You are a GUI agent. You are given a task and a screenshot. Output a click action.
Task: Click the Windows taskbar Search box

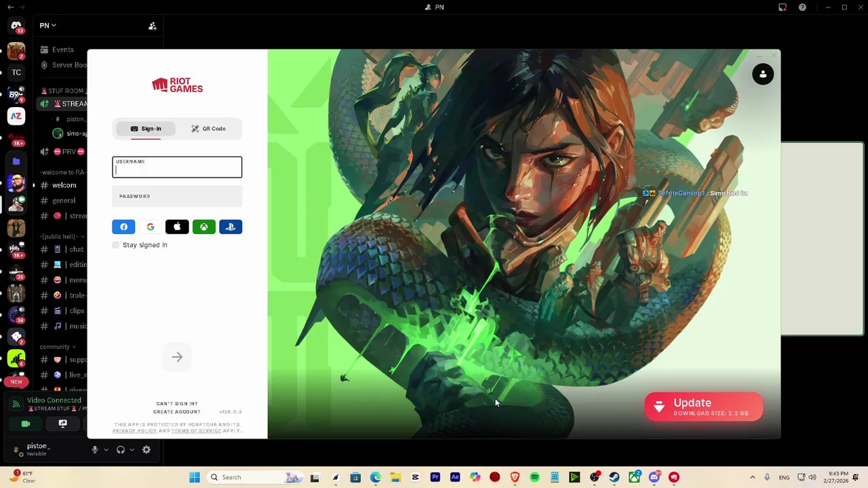255,477
